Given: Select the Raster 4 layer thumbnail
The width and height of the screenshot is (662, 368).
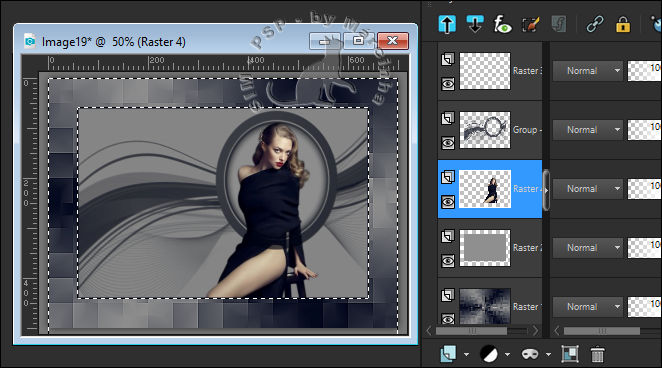Looking at the screenshot, I should 485,189.
